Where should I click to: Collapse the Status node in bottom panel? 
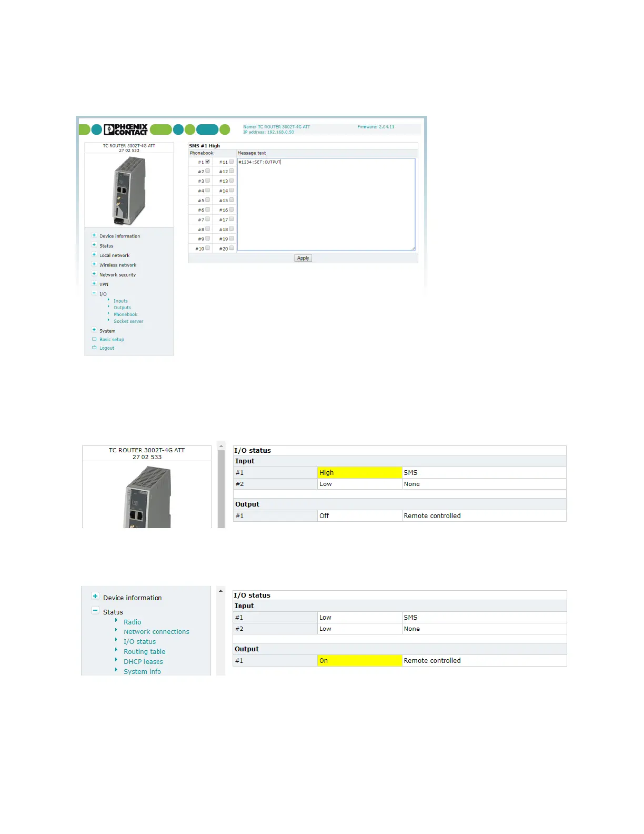(95, 611)
